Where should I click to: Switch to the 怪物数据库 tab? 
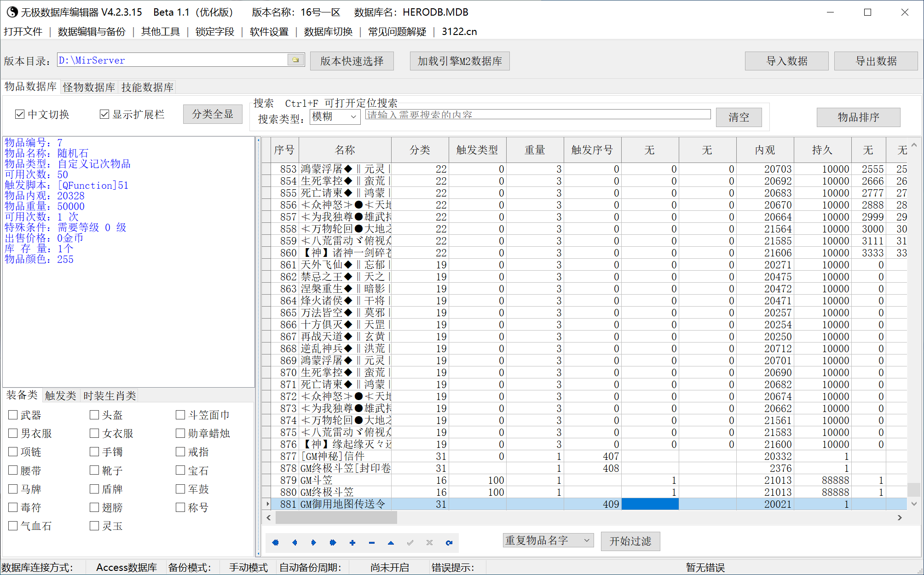tap(89, 87)
